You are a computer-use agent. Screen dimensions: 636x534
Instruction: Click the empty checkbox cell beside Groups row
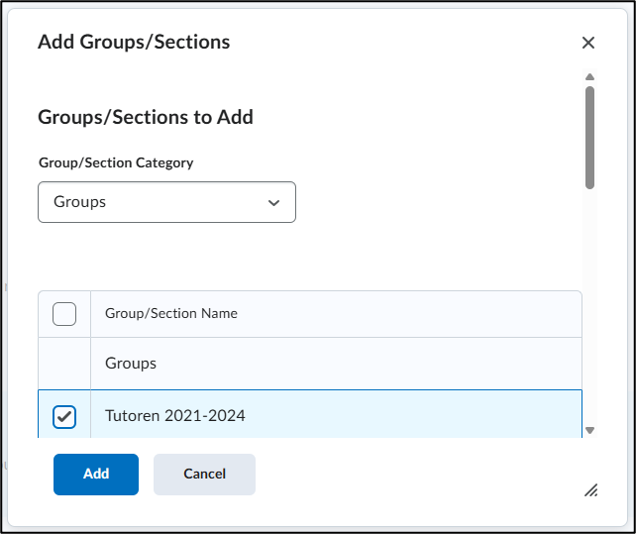[64, 364]
